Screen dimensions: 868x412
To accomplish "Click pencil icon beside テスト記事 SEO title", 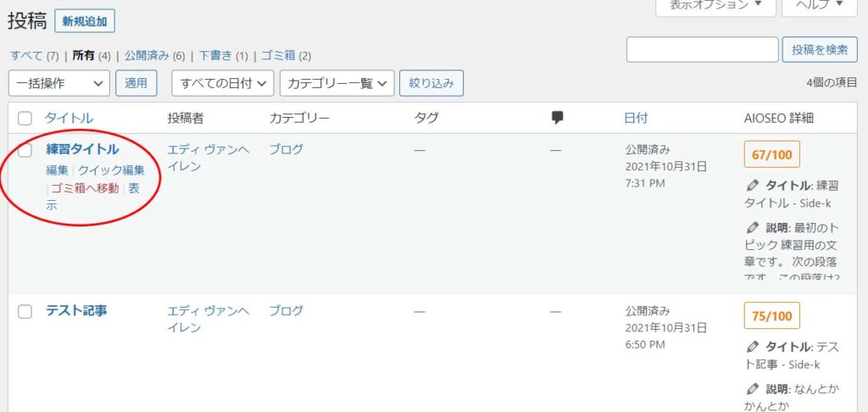I will [x=752, y=347].
